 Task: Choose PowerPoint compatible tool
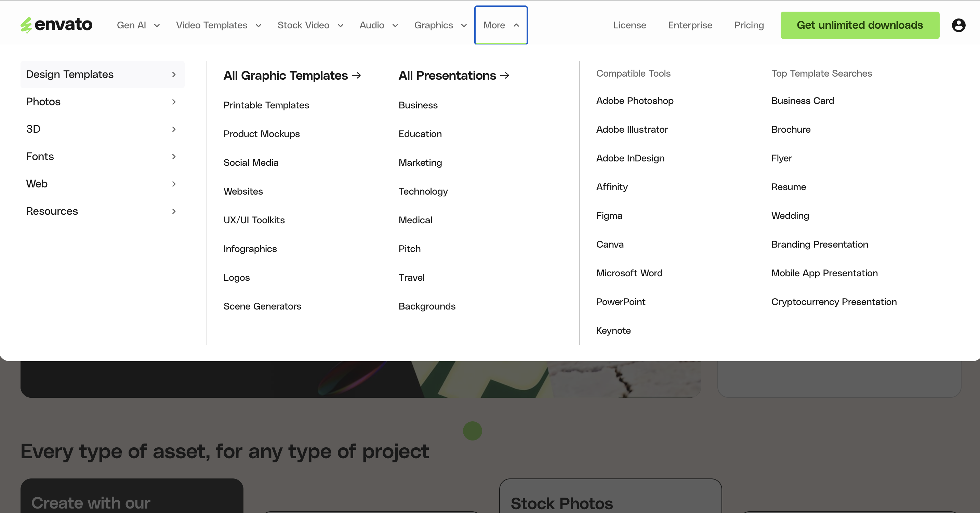(x=621, y=302)
